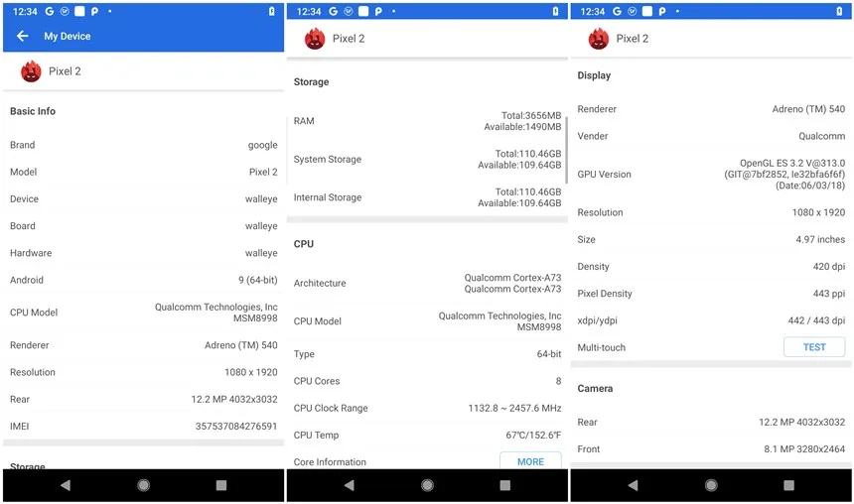The width and height of the screenshot is (854, 504).
Task: Tap the Android home button on the left screen
Action: tap(143, 485)
